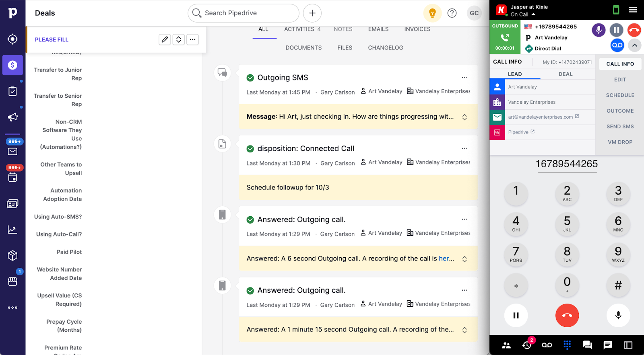Screen dimensions: 644x355
Task: Switch to CHANGELOG tab
Action: pyautogui.click(x=386, y=48)
